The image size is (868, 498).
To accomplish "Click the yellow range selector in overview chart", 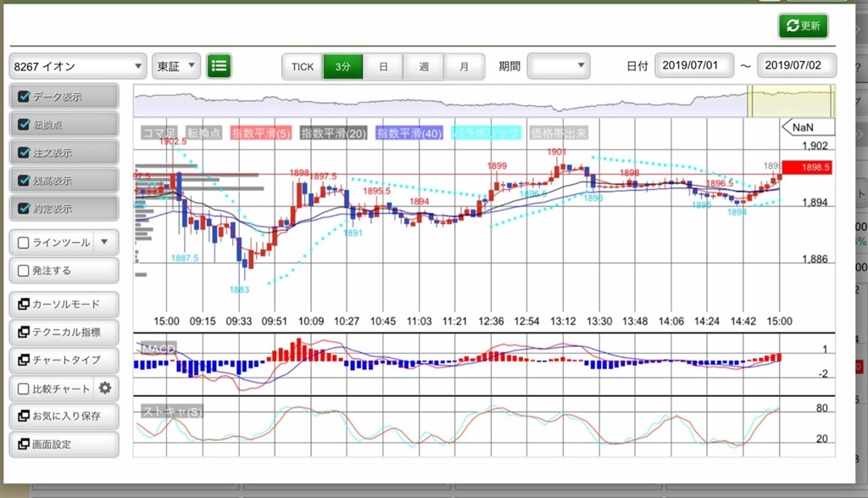I will 790,101.
